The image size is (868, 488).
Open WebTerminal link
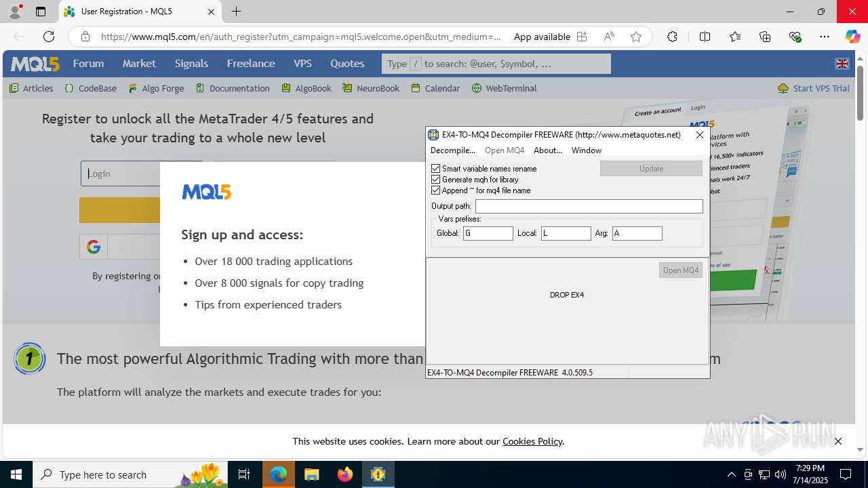[505, 88]
